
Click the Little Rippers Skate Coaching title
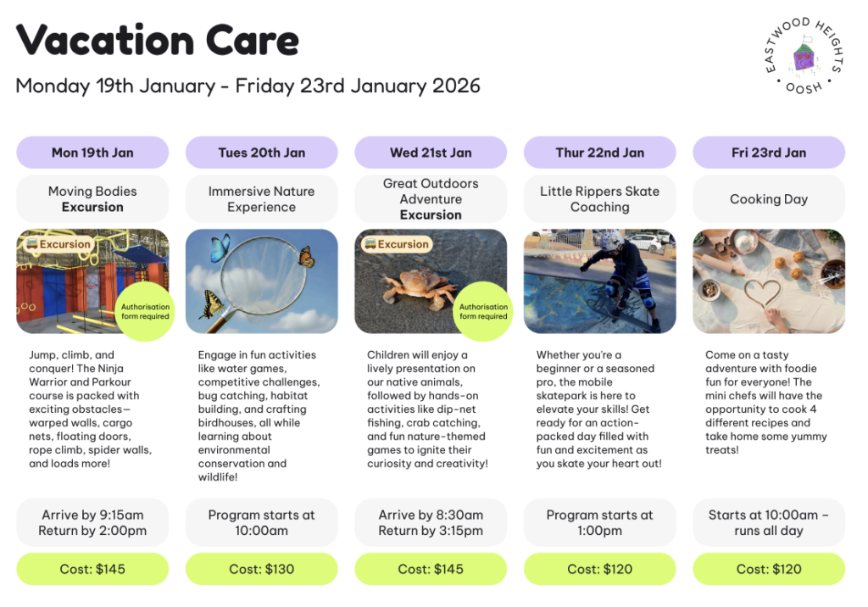[599, 199]
